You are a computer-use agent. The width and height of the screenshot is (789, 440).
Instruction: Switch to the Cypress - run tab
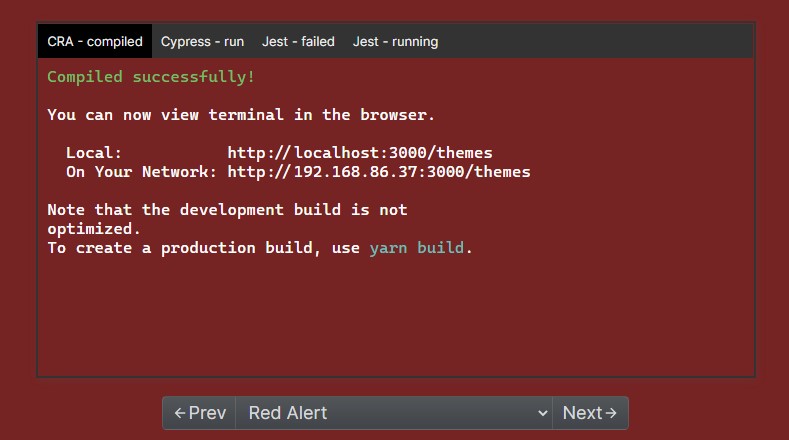[202, 41]
